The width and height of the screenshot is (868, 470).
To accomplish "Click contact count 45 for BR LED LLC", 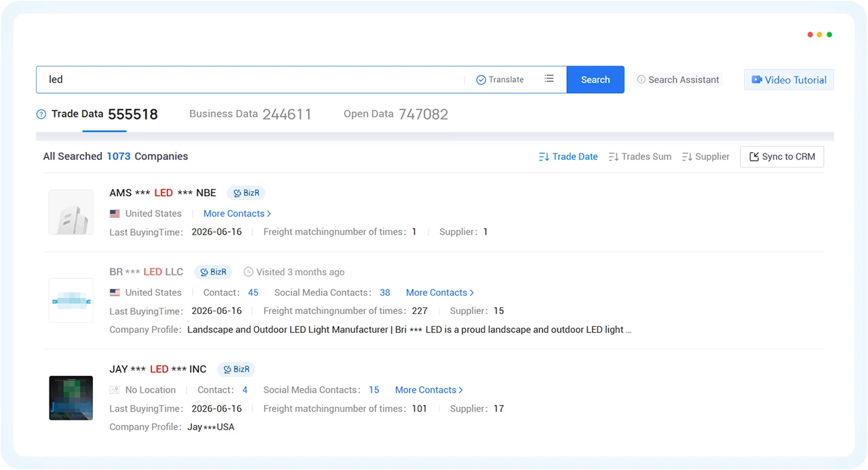I will pos(253,292).
